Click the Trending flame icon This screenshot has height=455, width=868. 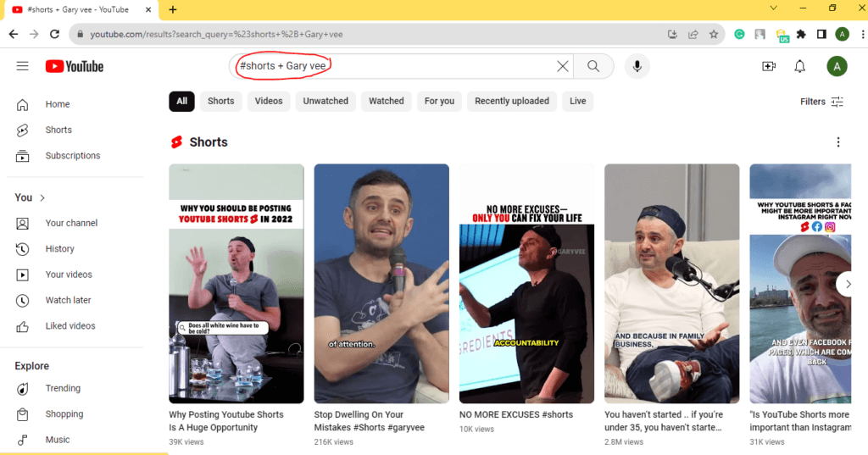(x=22, y=389)
